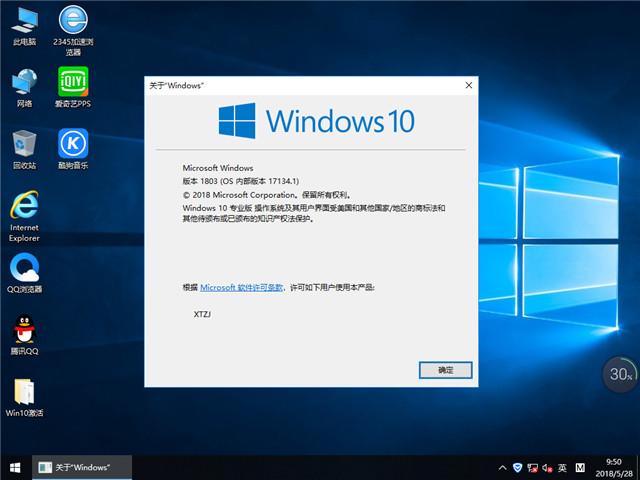Screen dimensions: 640x480
Task: Confirm the dialog with 确定 button
Action: 445,370
